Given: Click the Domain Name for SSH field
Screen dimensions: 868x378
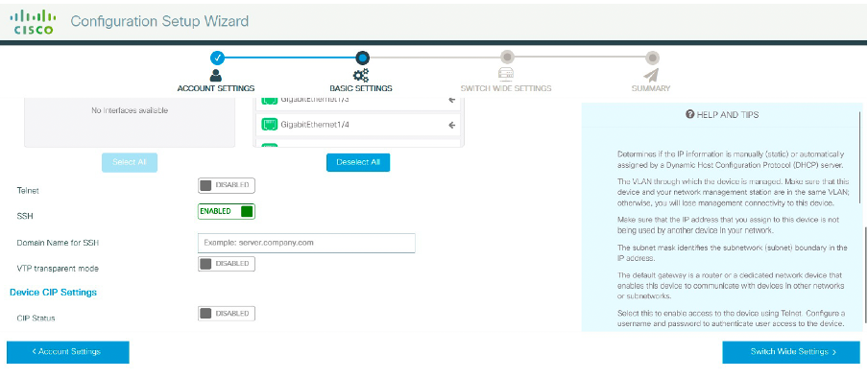Looking at the screenshot, I should point(306,243).
